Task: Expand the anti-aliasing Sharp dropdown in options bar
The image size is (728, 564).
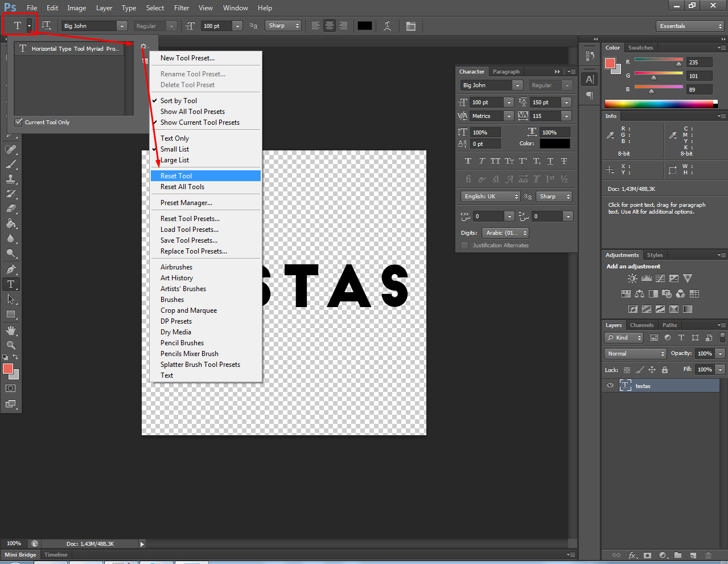Action: tap(283, 26)
